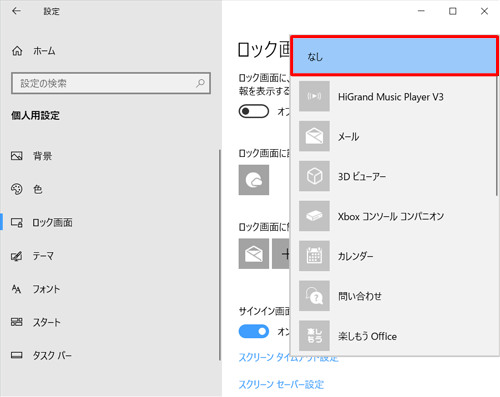The image size is (500, 397).
Task: Click the フォント AA icon
Action: (16, 289)
